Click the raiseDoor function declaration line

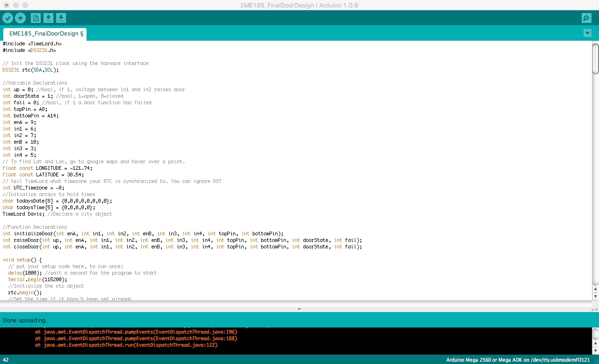click(x=183, y=240)
